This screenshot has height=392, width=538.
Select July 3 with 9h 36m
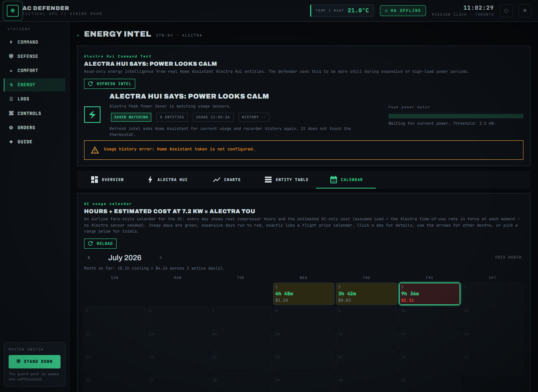pyautogui.click(x=430, y=294)
